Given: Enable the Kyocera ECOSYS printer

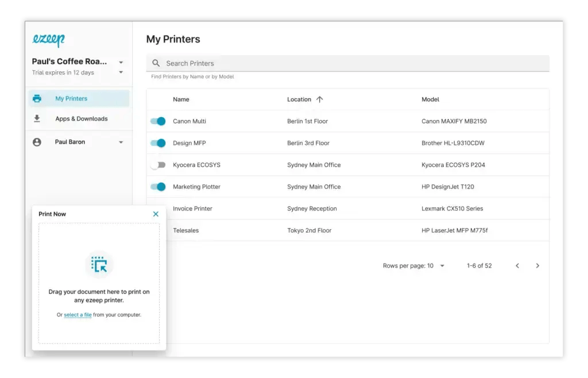Looking at the screenshot, I should click(158, 165).
